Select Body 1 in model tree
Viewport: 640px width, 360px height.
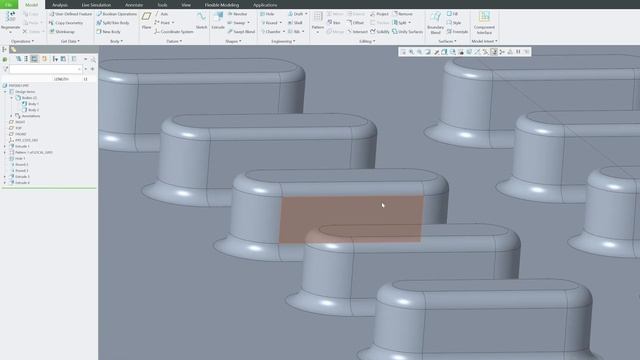[x=30, y=104]
